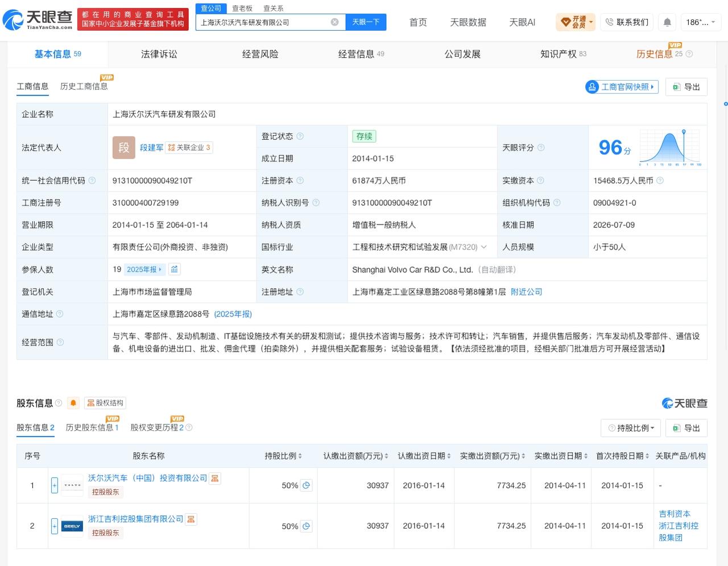Click the help icon beside 组织机构代码
728x566 pixels.
point(557,203)
